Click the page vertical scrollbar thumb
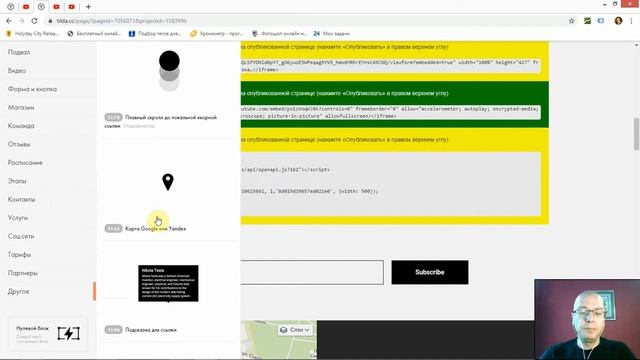 (x=636, y=134)
